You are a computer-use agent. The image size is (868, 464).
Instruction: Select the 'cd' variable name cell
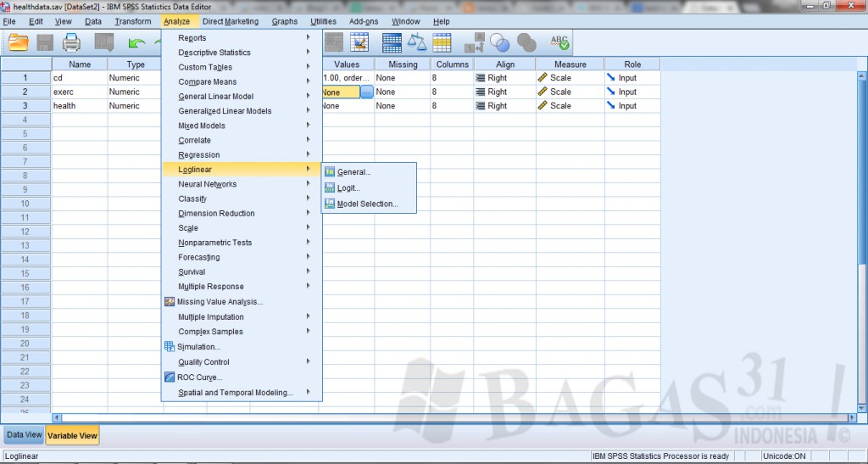(80, 78)
